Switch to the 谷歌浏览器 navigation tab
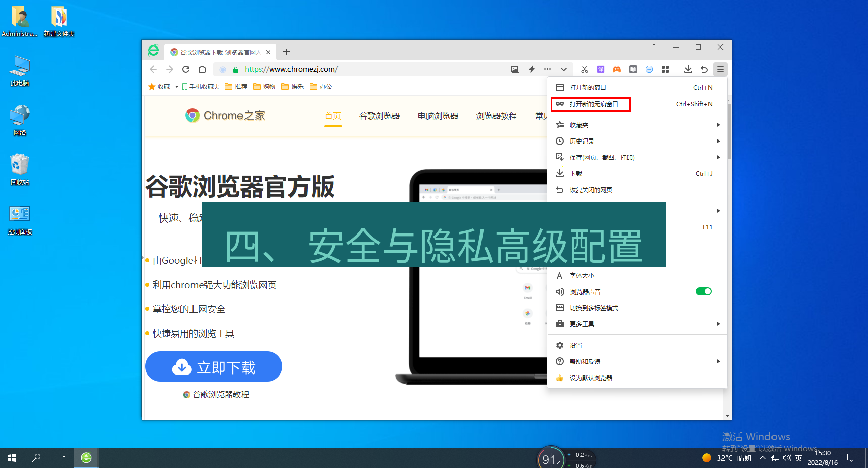Image resolution: width=868 pixels, height=468 pixels. (x=379, y=115)
